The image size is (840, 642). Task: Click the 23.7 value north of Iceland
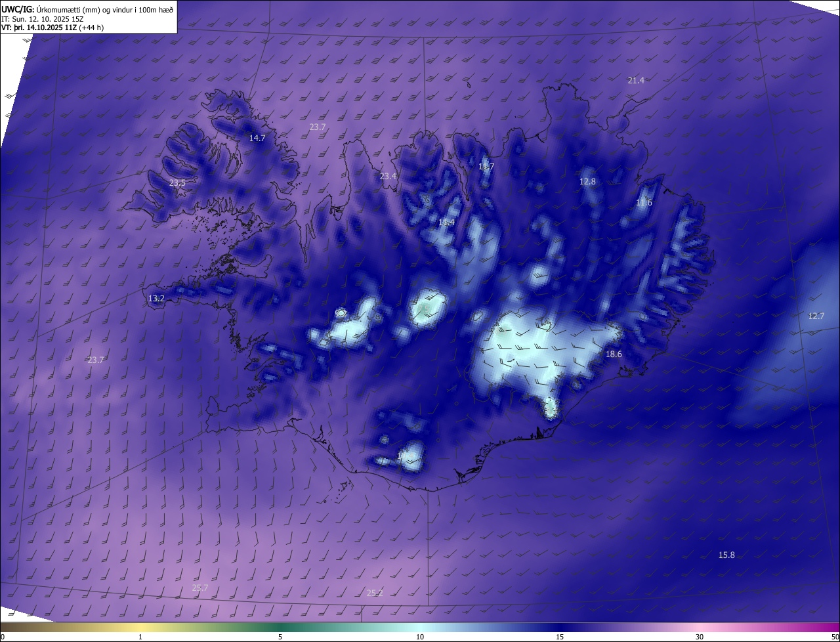pos(318,127)
